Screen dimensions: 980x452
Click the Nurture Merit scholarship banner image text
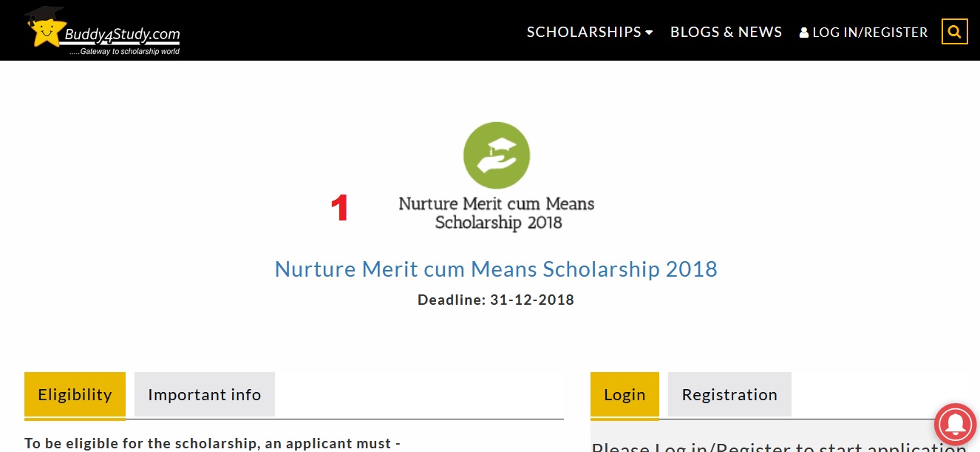(x=497, y=213)
